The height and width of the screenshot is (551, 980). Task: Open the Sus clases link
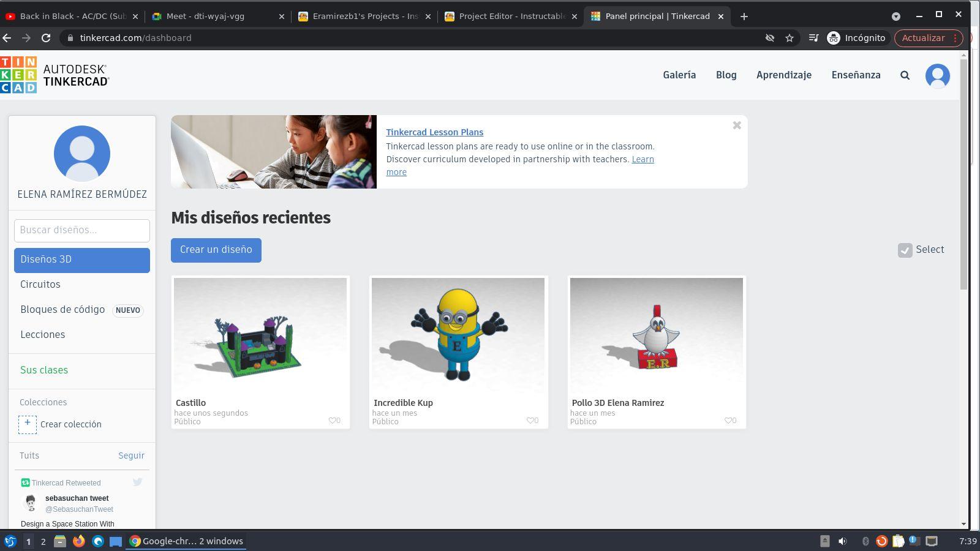click(x=44, y=370)
